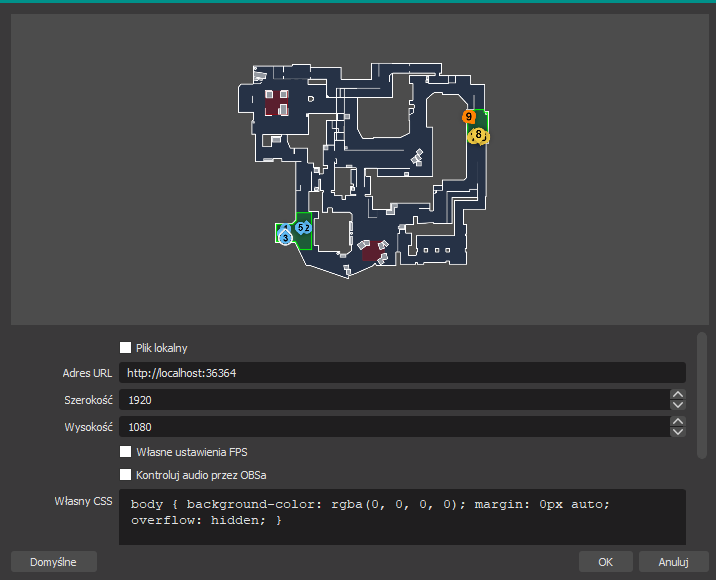Decrease Wysokość with the down arrow

[x=678, y=432]
